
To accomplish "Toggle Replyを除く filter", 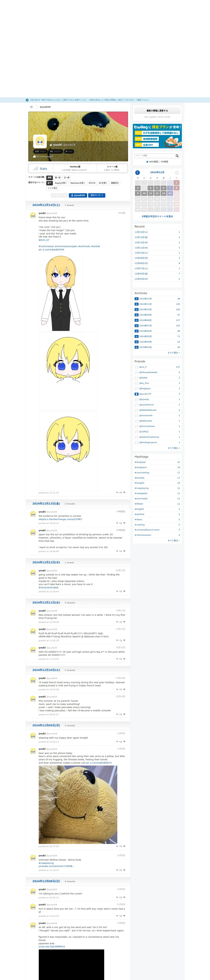I will (x=61, y=183).
